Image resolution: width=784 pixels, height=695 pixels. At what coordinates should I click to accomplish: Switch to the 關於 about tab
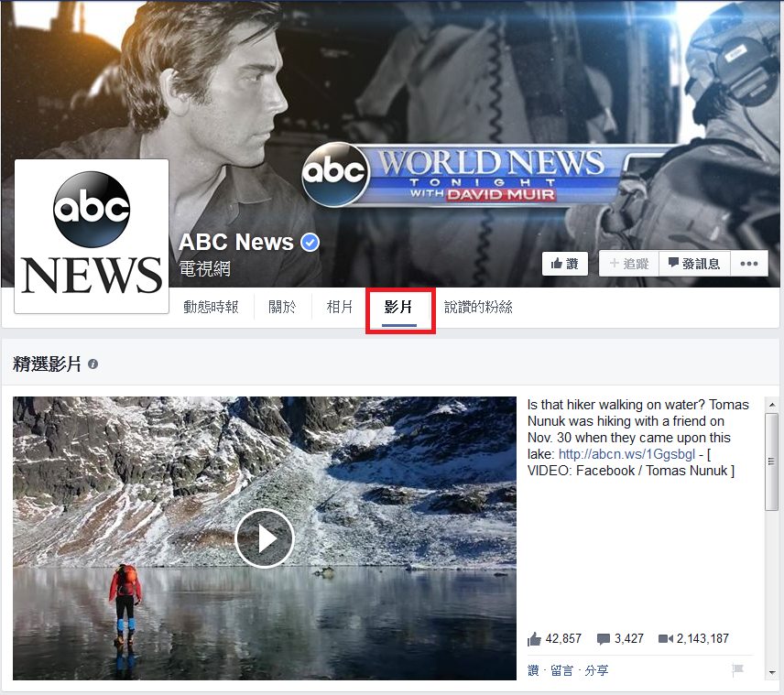(x=282, y=307)
